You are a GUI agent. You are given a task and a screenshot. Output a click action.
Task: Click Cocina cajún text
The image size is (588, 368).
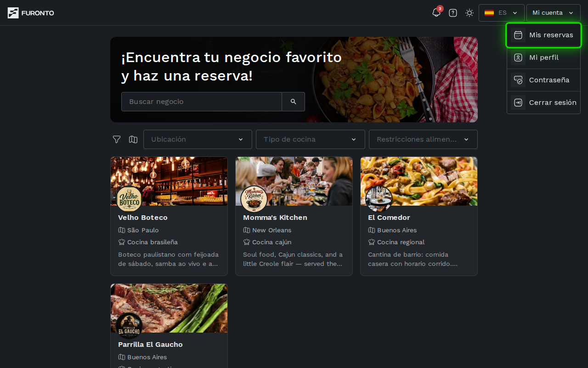tap(271, 242)
